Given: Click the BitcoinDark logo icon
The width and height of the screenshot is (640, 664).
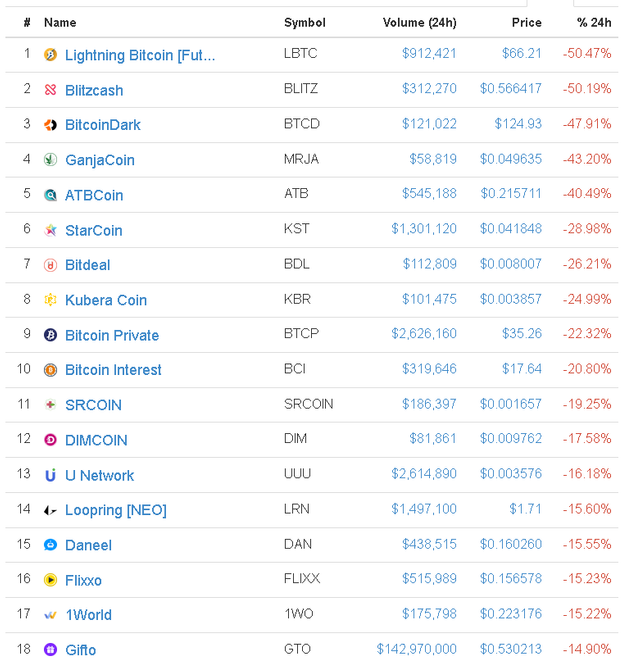Looking at the screenshot, I should 50,125.
